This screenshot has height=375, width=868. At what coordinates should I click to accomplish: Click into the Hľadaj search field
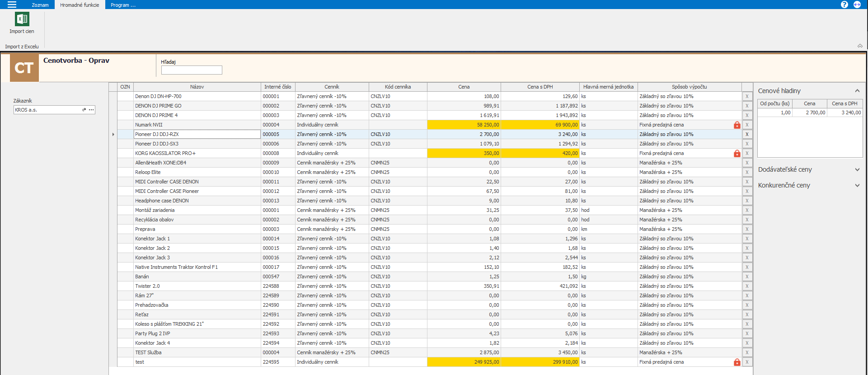click(192, 70)
